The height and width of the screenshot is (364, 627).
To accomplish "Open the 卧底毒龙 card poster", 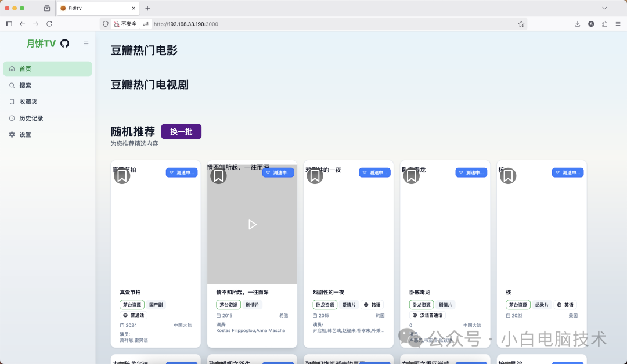I will point(445,224).
